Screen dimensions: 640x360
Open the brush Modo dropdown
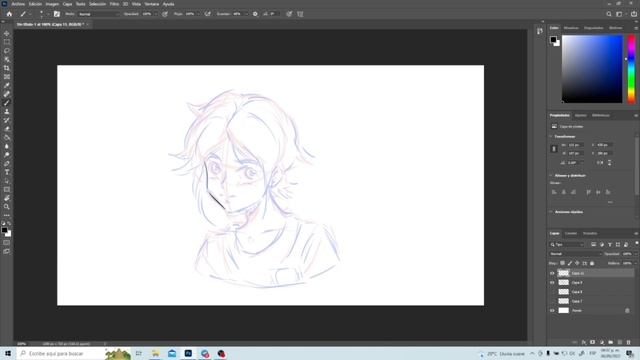click(98, 14)
